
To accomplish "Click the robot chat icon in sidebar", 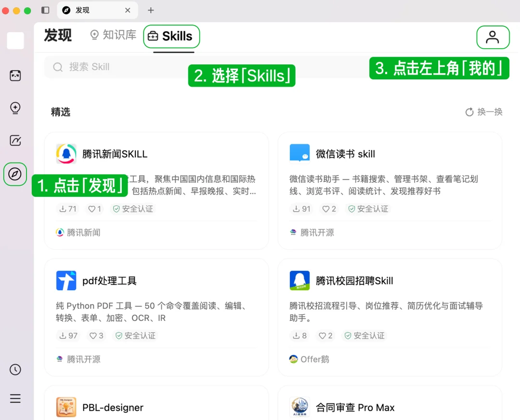I will [x=15, y=76].
